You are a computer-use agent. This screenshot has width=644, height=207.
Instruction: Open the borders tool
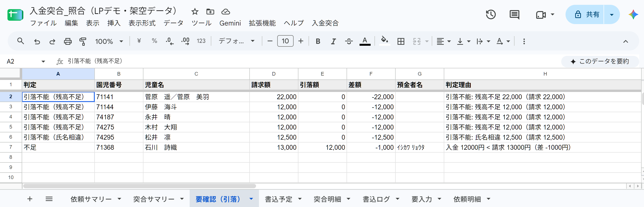[401, 41]
